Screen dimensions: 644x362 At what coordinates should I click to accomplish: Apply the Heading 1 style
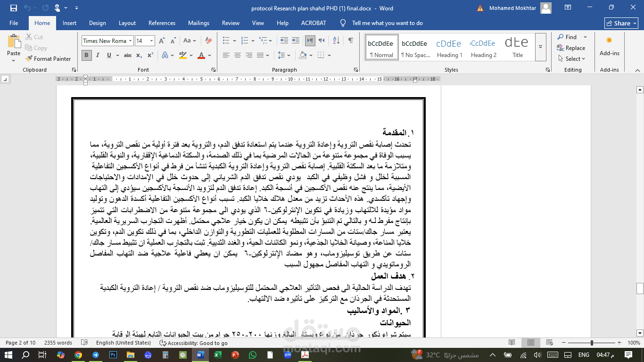[449, 47]
